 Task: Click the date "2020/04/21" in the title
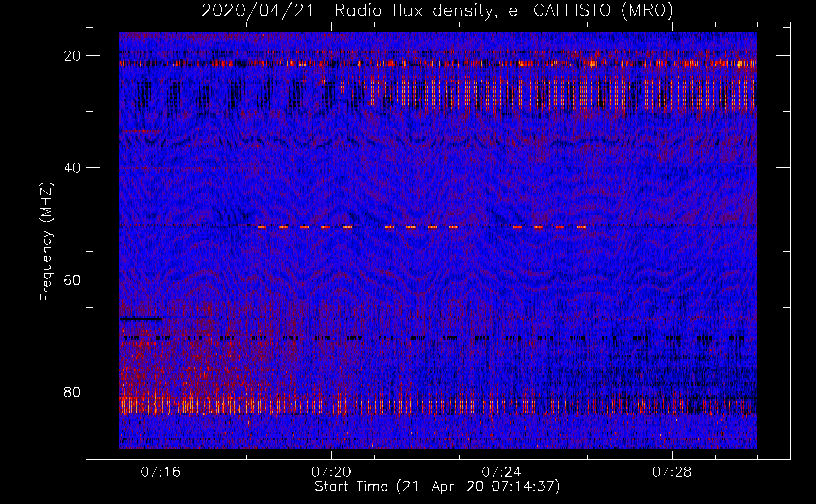[x=257, y=10]
